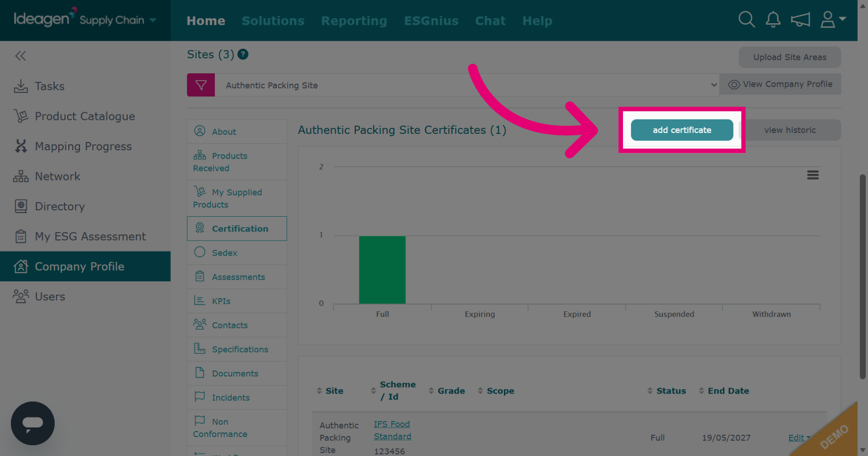The height and width of the screenshot is (456, 868).
Task: Open the Edit dropdown for the certificate
Action: point(799,437)
